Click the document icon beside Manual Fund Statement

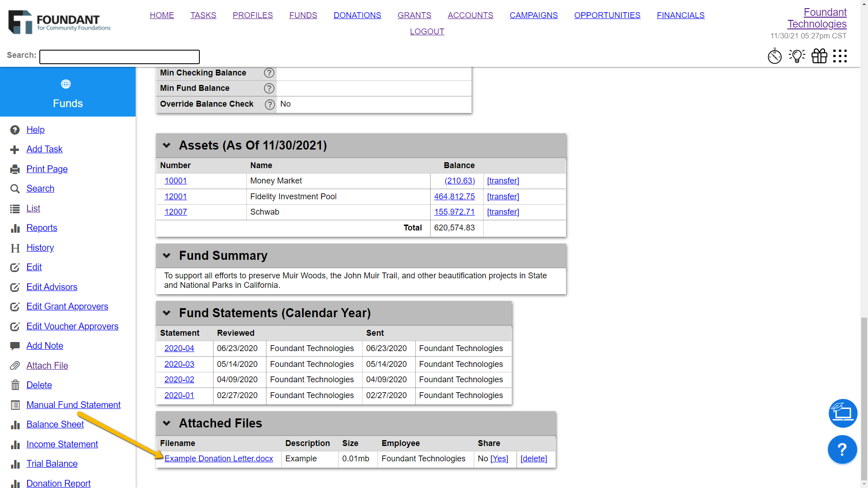click(x=15, y=405)
